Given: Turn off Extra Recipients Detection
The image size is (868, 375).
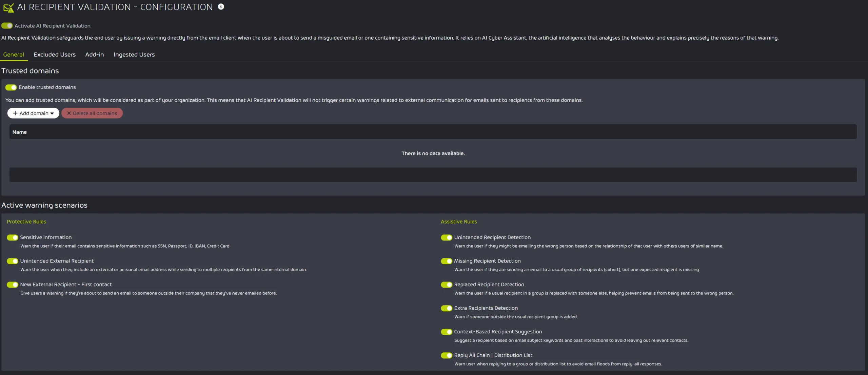Looking at the screenshot, I should 447,308.
